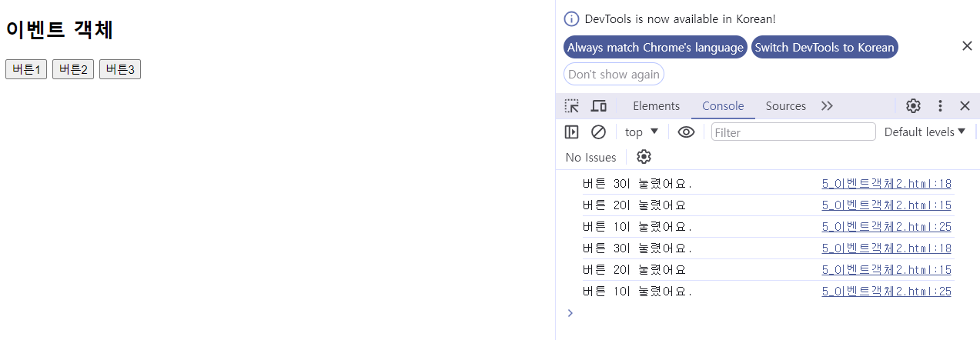Open the top context dropdown

point(642,132)
